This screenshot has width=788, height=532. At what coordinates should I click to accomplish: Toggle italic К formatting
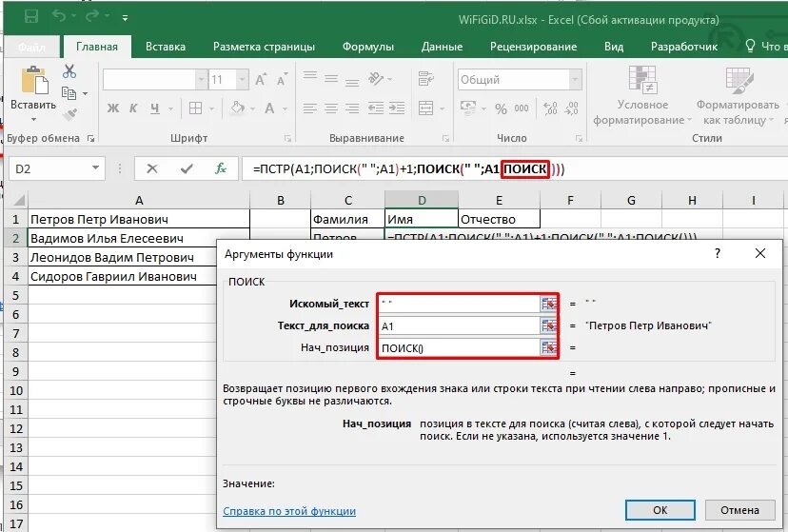pyautogui.click(x=133, y=108)
